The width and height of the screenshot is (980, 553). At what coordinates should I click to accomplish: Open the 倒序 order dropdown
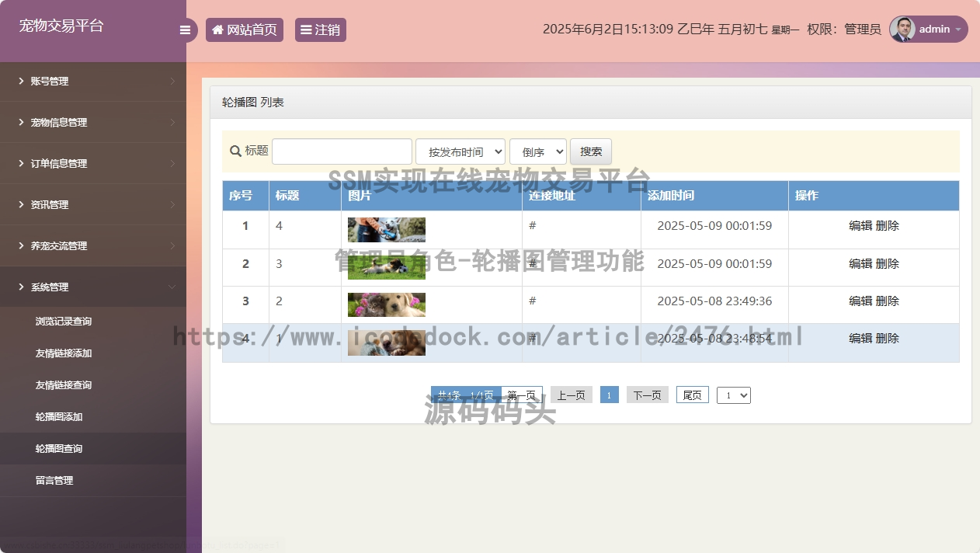[538, 151]
